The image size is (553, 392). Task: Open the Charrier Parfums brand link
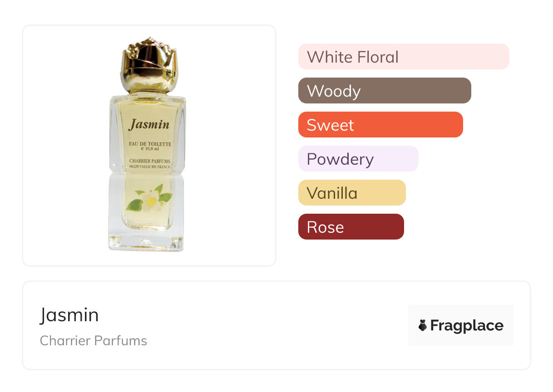(93, 341)
